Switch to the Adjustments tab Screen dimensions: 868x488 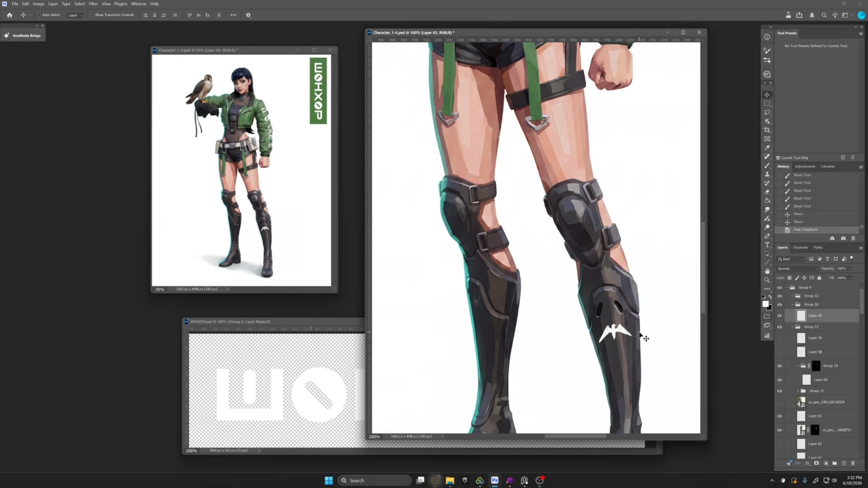pos(805,167)
